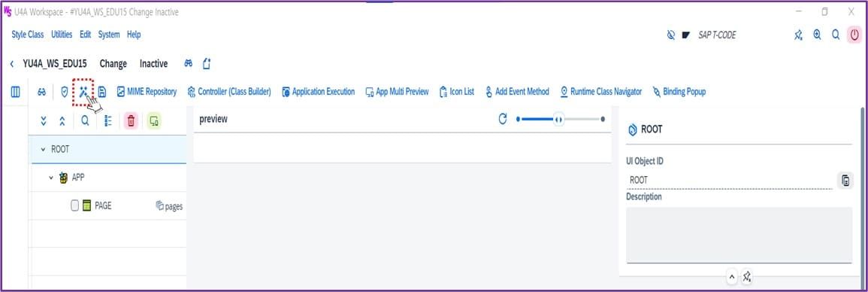This screenshot has width=868, height=292.
Task: Click the zoom-in magnifier icon
Action: point(817,35)
